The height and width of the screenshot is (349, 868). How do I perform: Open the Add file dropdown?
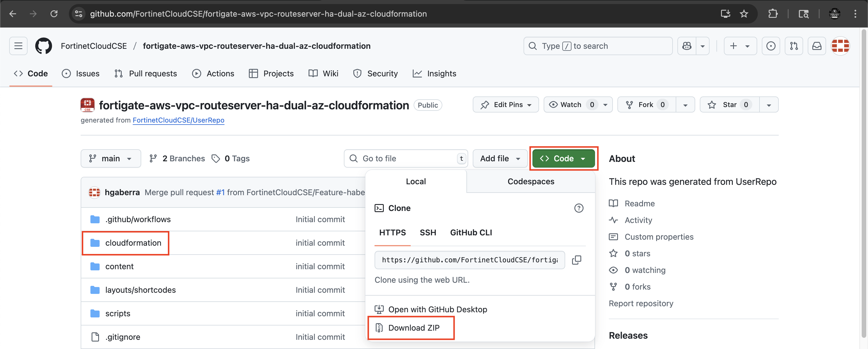[500, 158]
